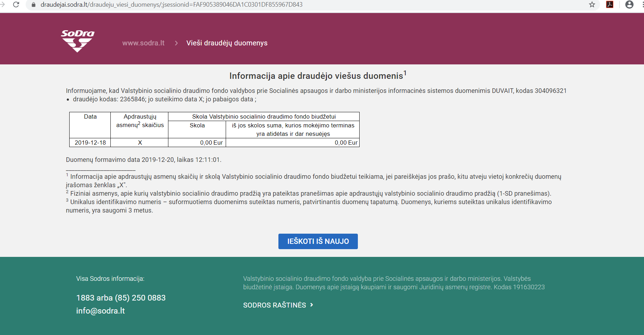Open the Chrome profile avatar icon

tap(629, 5)
